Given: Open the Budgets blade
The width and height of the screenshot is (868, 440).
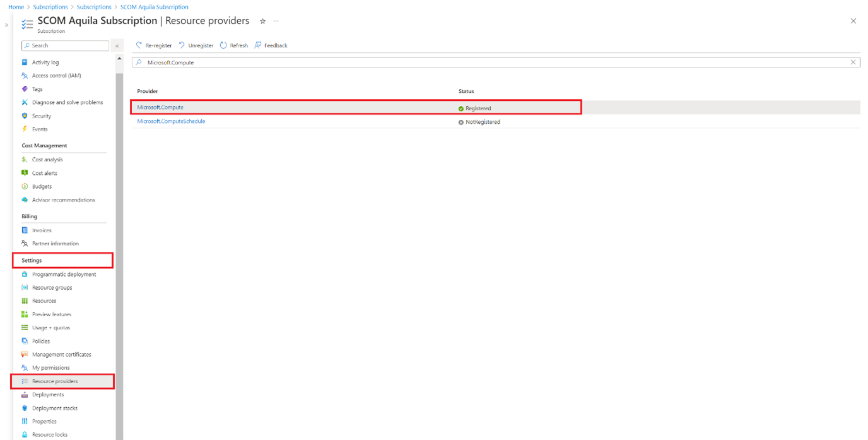Looking at the screenshot, I should [40, 186].
